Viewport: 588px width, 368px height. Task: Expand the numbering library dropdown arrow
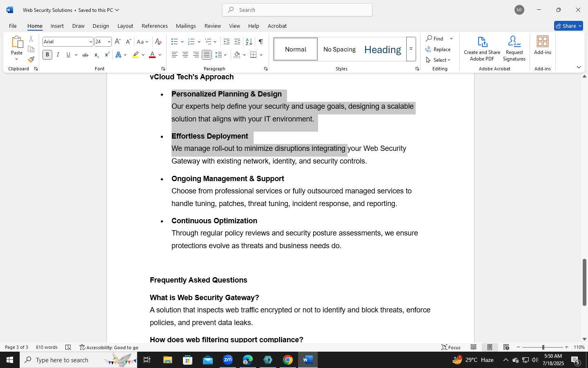click(x=199, y=42)
